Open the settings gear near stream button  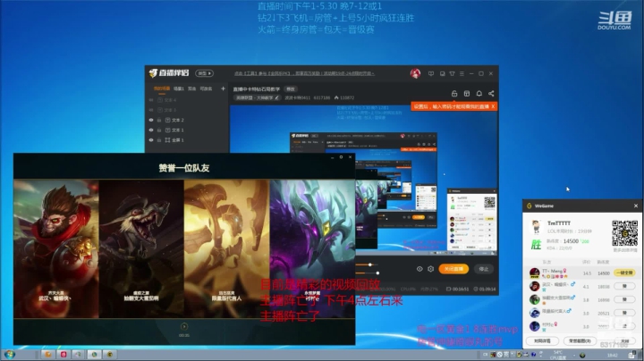(430, 269)
